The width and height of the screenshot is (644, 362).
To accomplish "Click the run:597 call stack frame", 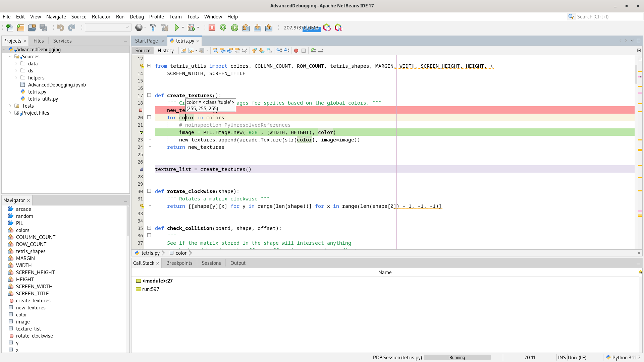I will tap(151, 289).
